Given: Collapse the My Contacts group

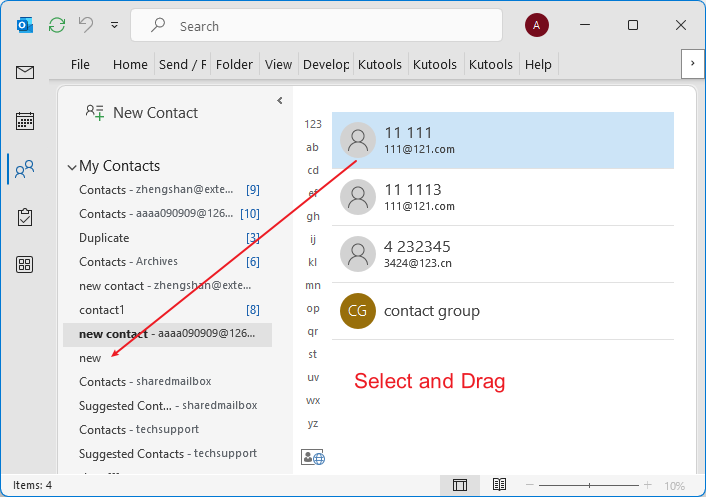Looking at the screenshot, I should [x=72, y=167].
